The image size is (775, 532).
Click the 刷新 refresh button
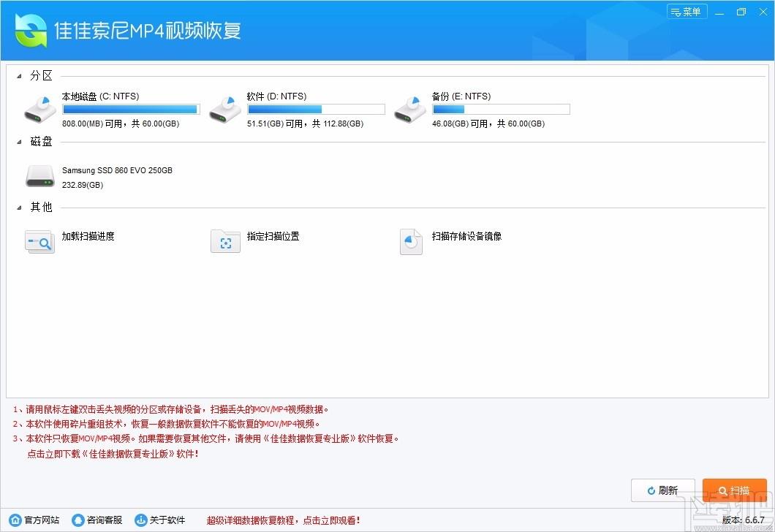tap(663, 490)
